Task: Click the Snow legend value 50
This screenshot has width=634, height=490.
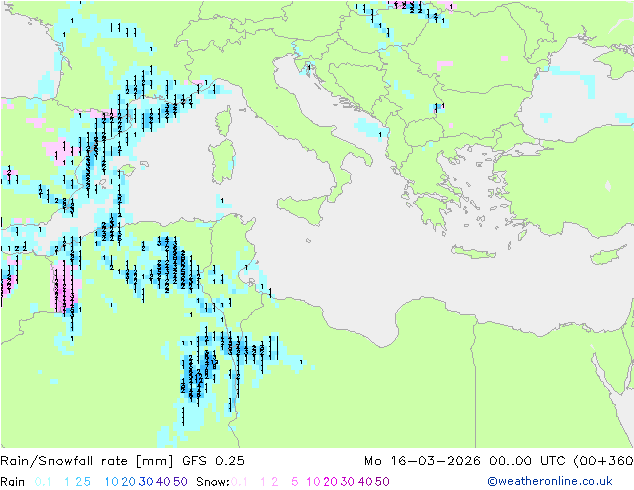Action: click(x=382, y=482)
